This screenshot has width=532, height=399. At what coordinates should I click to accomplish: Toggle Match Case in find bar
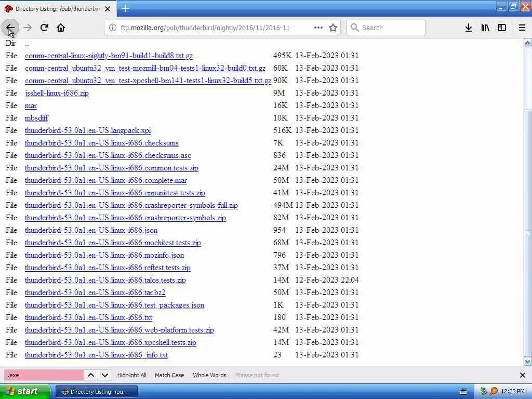[x=169, y=375]
